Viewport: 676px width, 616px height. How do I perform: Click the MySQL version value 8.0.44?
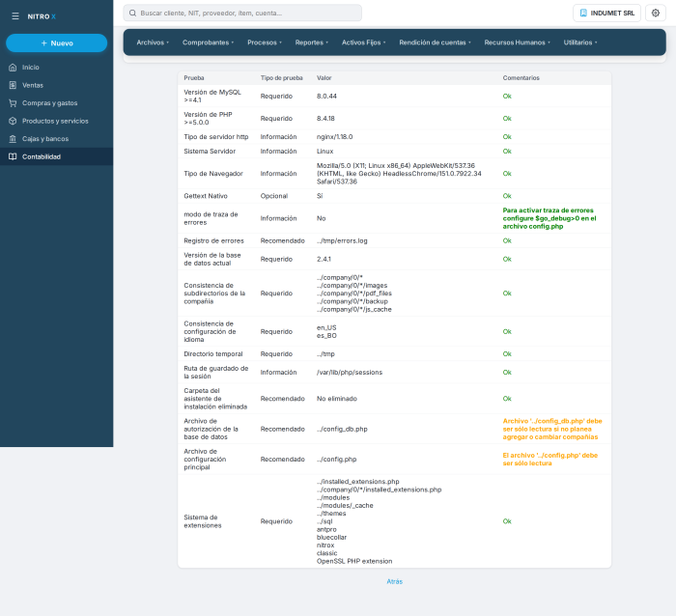pos(326,97)
